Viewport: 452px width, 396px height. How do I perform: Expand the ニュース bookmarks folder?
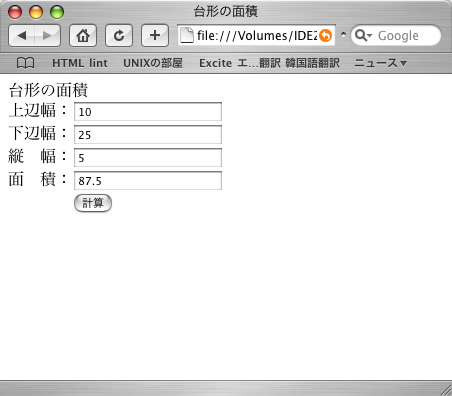coord(381,63)
